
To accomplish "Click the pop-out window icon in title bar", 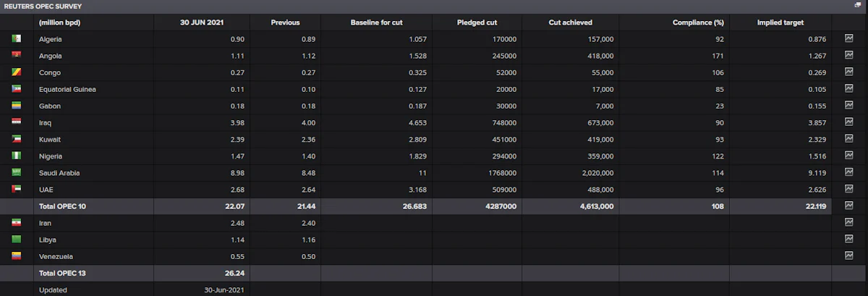I will (x=858, y=5).
